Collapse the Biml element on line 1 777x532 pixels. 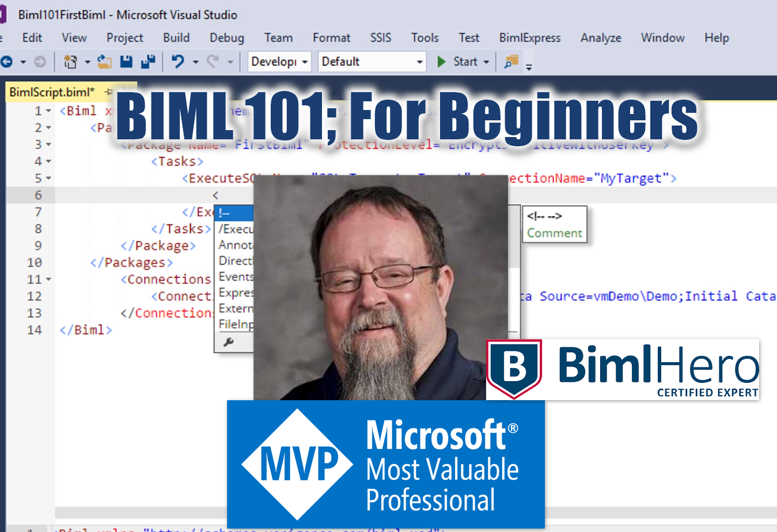coord(49,111)
